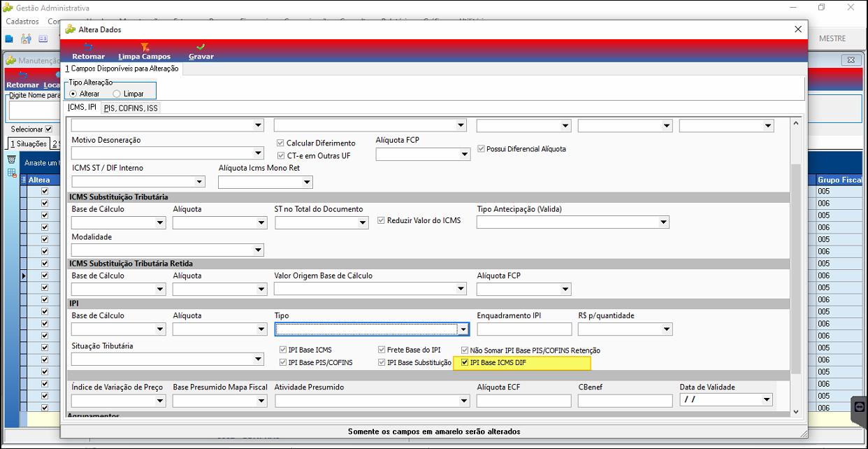
Task: Toggle the Selecionar checkbox in background window
Action: (x=48, y=129)
